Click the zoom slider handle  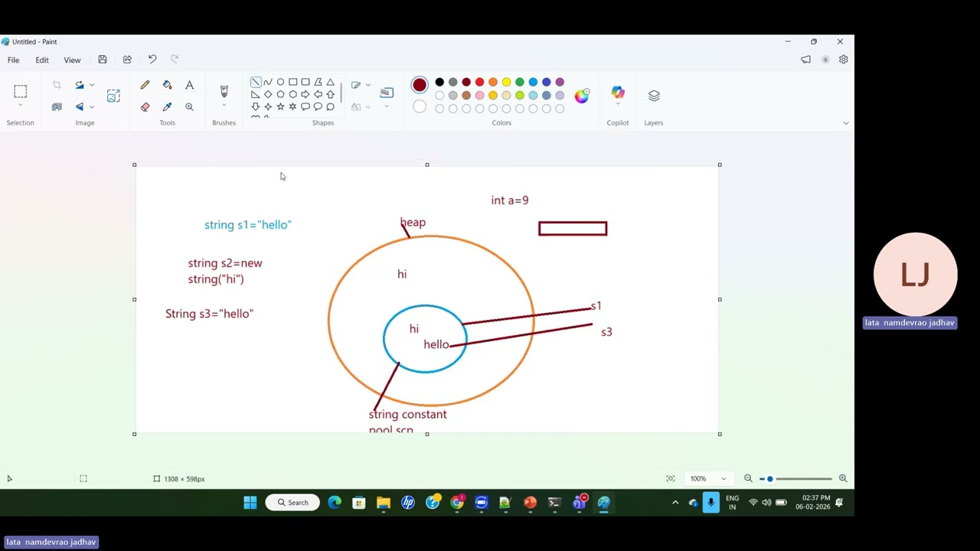pos(770,479)
